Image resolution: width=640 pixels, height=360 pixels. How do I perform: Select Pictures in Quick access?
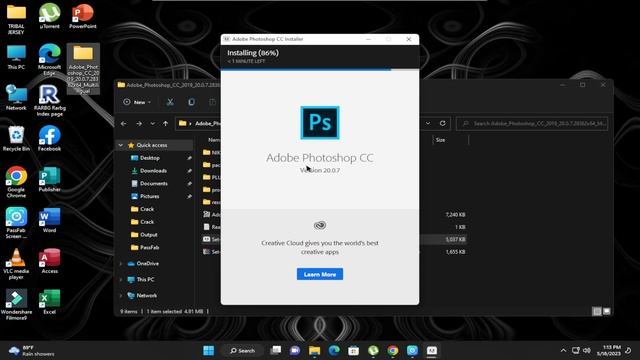(x=149, y=196)
